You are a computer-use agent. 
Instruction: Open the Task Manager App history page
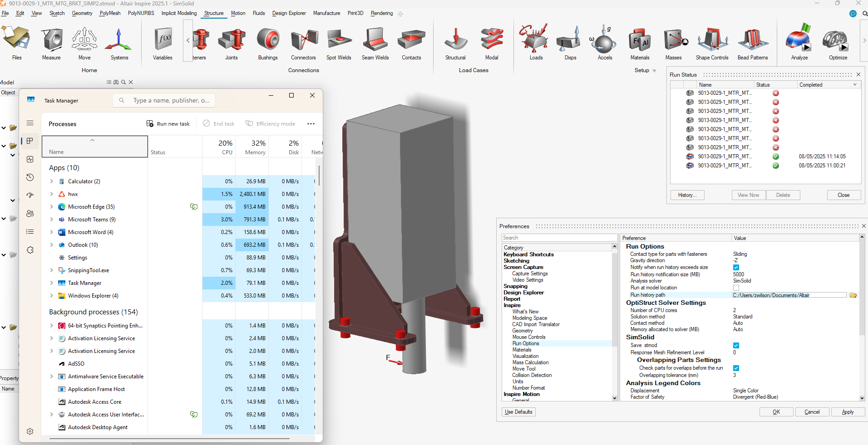click(x=30, y=177)
